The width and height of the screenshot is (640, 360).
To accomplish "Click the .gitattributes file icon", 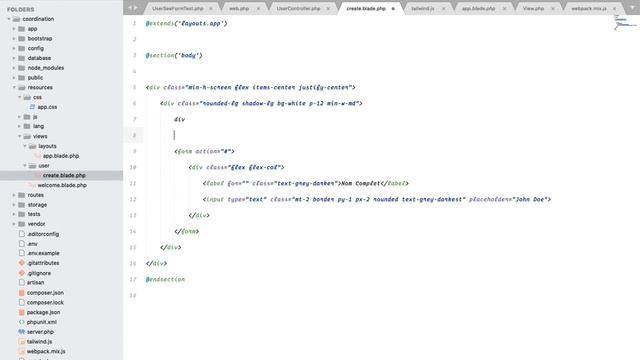I will click(22, 263).
